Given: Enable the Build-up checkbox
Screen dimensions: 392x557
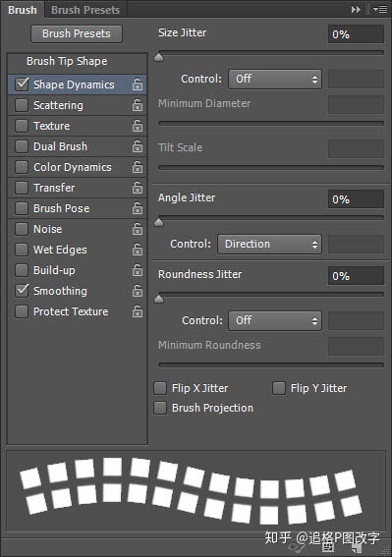Looking at the screenshot, I should pyautogui.click(x=22, y=270).
